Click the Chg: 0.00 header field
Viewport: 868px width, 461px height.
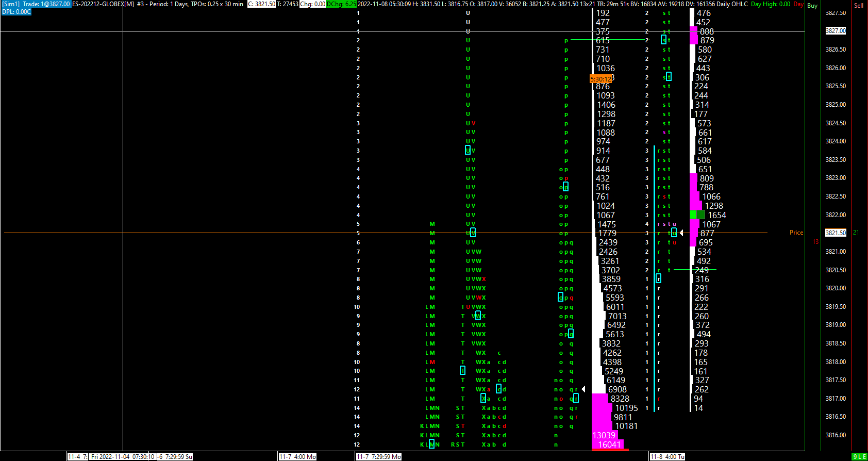[x=312, y=4]
